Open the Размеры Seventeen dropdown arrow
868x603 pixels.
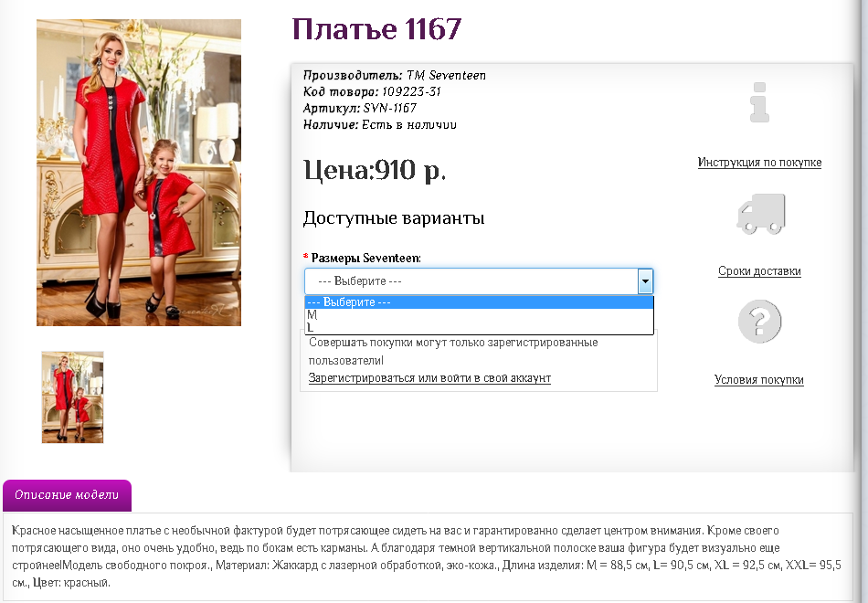pyautogui.click(x=645, y=280)
